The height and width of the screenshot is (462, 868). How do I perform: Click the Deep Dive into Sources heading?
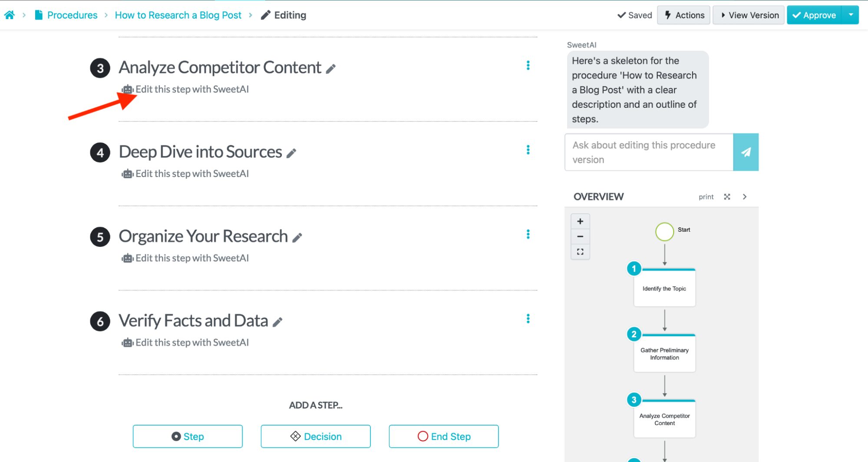200,152
